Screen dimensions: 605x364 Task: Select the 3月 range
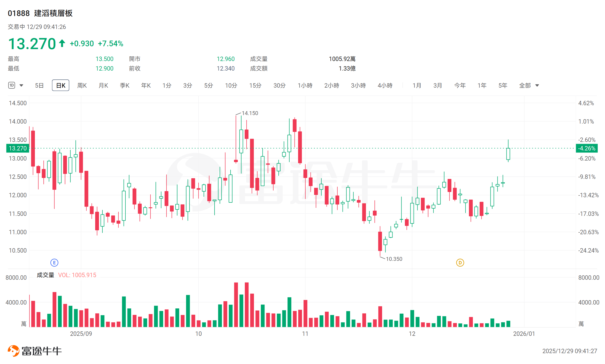tap(437, 85)
